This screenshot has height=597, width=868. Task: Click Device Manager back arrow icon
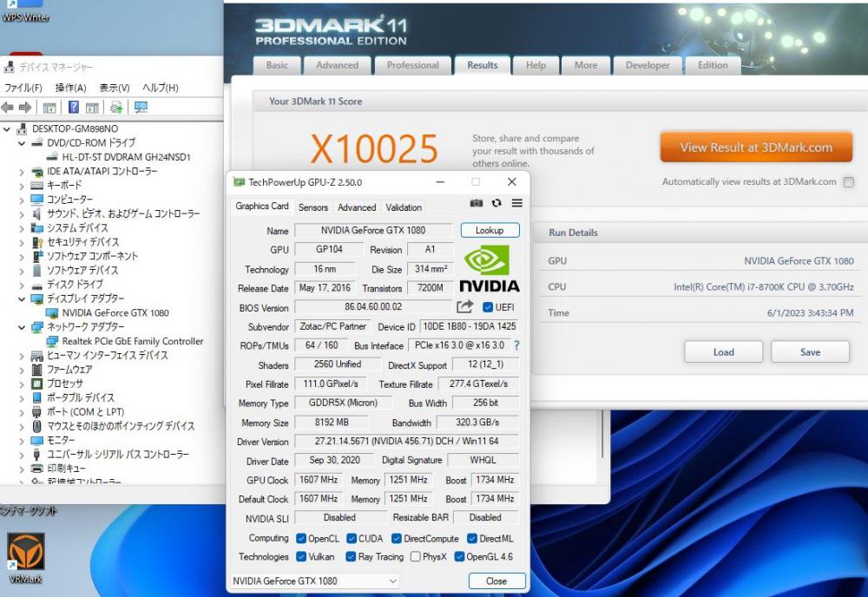(7, 108)
